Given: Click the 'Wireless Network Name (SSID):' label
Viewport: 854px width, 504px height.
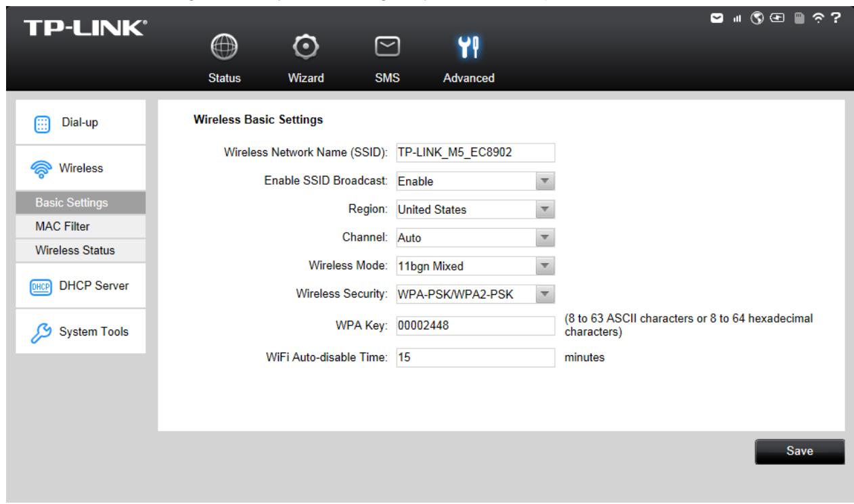Looking at the screenshot, I should (x=306, y=154).
